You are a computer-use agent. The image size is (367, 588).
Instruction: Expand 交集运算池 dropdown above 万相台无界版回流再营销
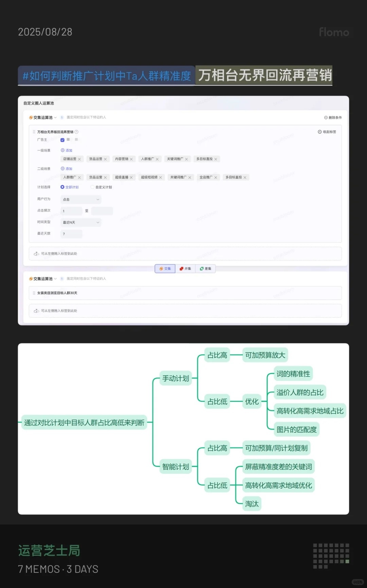55,118
